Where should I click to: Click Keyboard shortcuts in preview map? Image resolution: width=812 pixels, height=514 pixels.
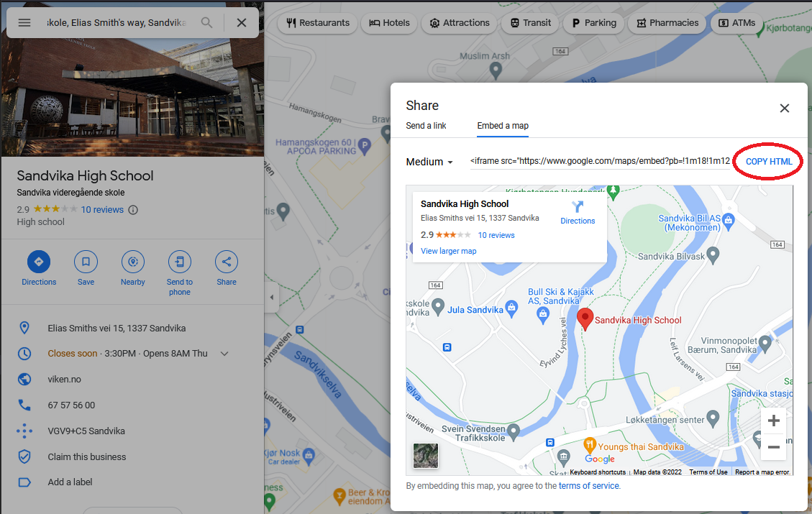tap(598, 472)
